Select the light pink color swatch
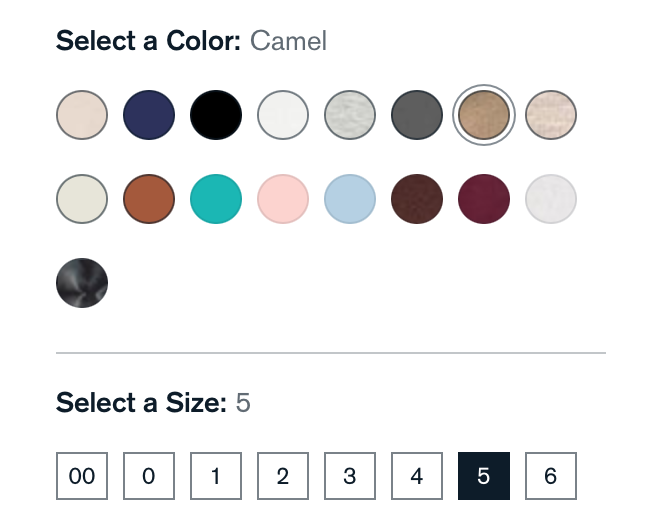Screen dimensions: 652x532 click(283, 199)
